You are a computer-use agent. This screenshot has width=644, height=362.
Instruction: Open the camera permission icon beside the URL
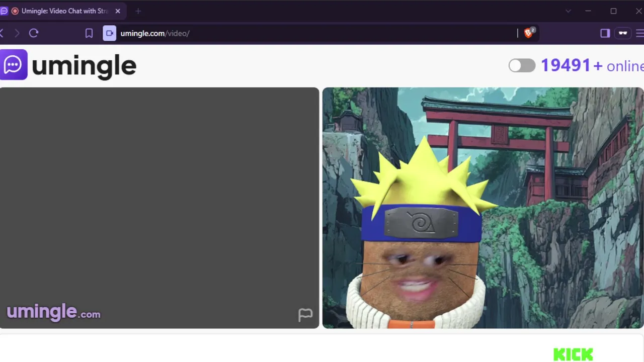click(110, 33)
